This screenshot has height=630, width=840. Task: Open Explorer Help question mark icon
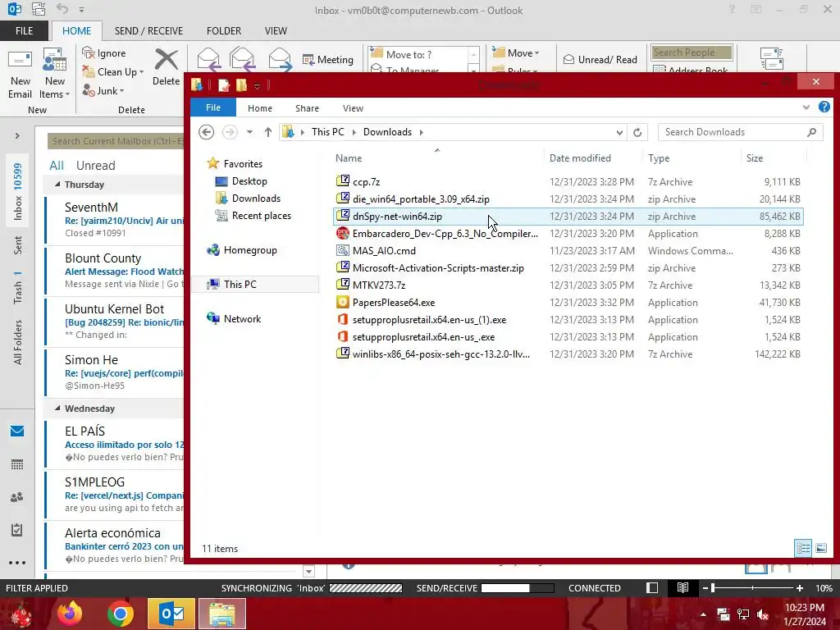[824, 107]
